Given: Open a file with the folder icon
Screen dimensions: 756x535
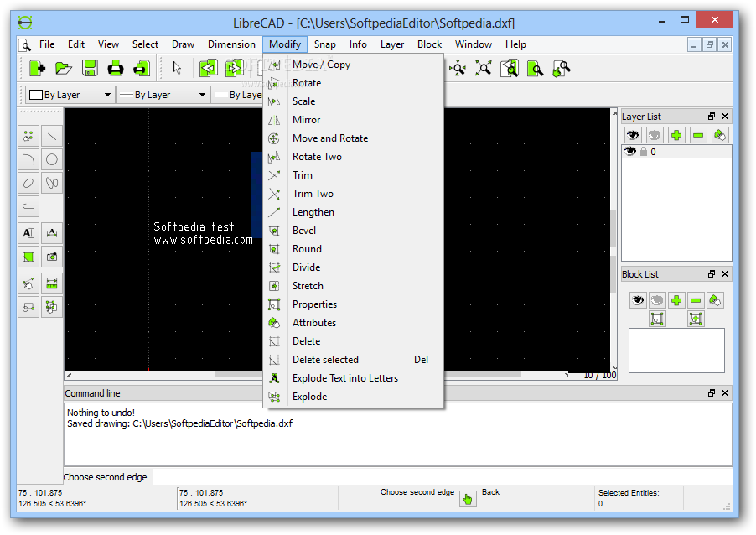Looking at the screenshot, I should pos(63,68).
